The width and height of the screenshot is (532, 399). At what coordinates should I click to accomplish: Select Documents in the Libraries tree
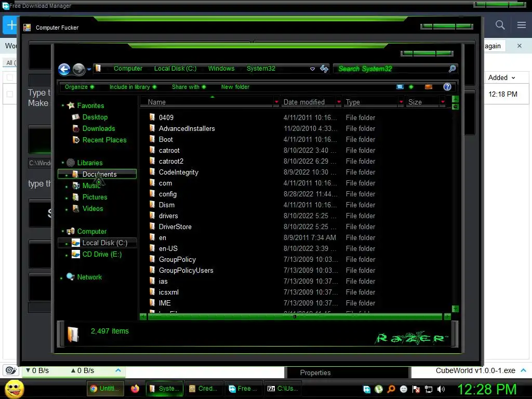point(97,174)
